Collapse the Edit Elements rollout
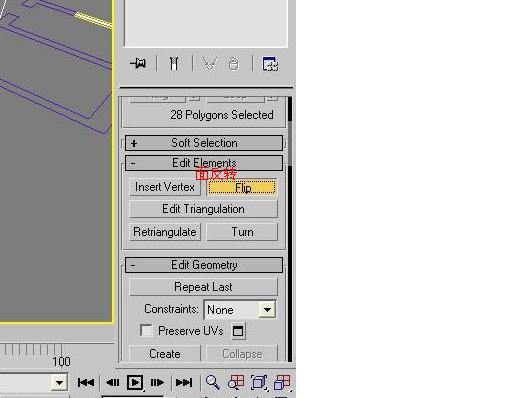The image size is (512, 398). click(x=204, y=163)
